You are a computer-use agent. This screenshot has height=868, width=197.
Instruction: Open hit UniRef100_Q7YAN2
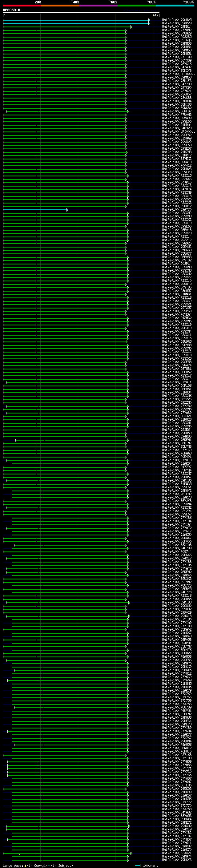point(177,30)
